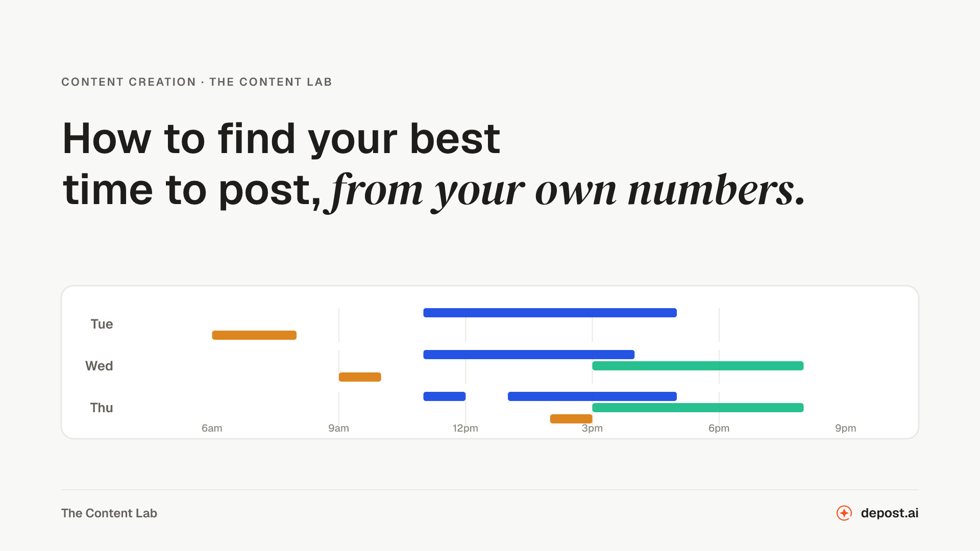
Task: Click the Thursday orange bar before 3pm
Action: 571,419
